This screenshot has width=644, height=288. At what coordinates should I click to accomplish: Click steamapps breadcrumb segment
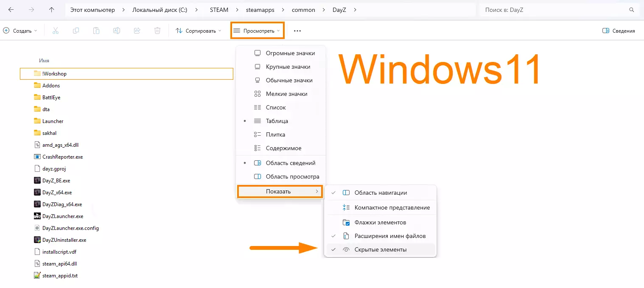pyautogui.click(x=261, y=10)
